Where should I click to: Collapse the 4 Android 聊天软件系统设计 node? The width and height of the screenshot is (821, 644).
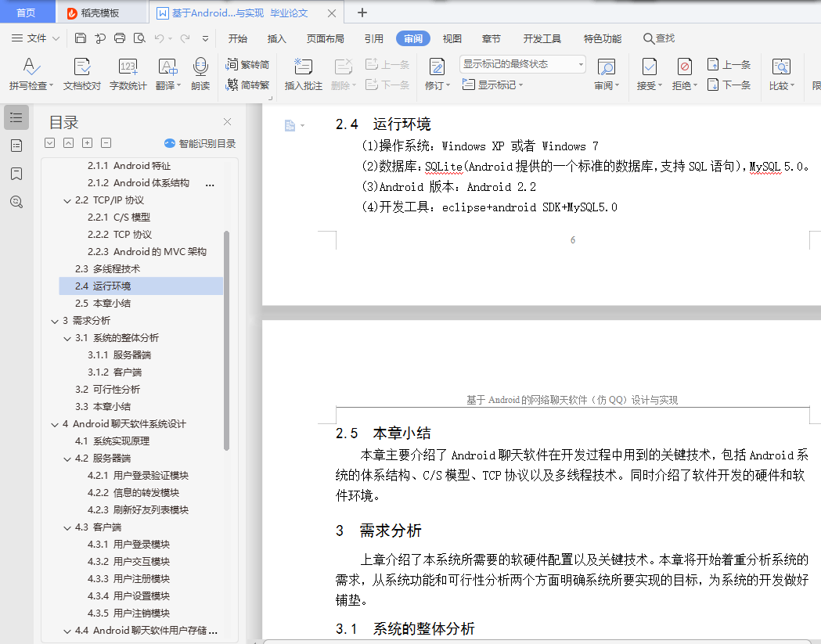point(55,425)
